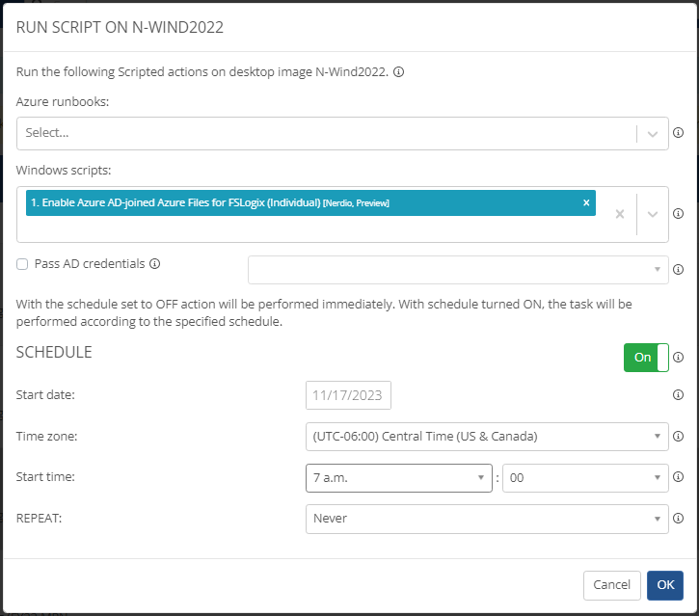Open the REPEAT frequency dropdown
This screenshot has height=616, width=699.
point(487,519)
